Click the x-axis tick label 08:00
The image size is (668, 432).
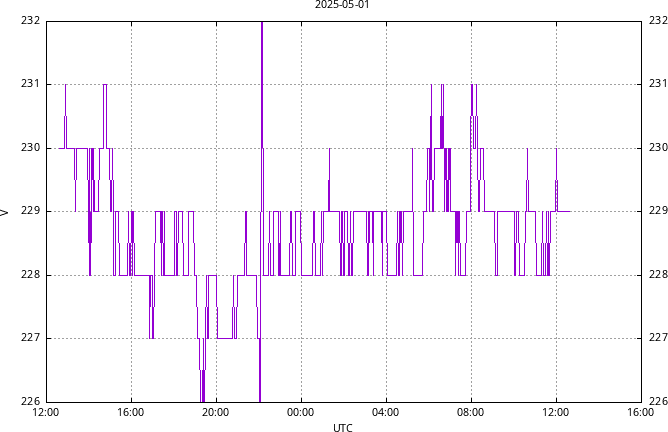(471, 412)
